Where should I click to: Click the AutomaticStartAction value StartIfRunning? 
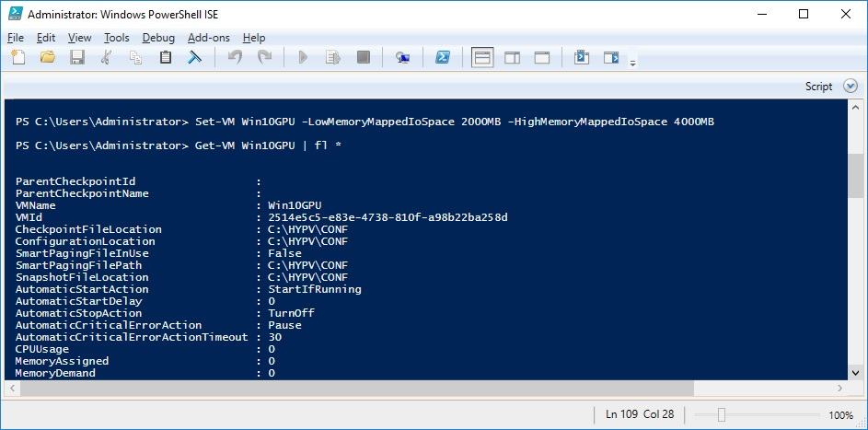315,289
